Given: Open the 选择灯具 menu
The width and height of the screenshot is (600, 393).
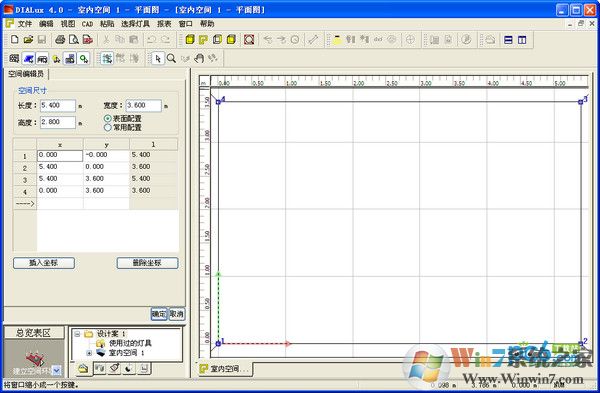Looking at the screenshot, I should click(135, 24).
